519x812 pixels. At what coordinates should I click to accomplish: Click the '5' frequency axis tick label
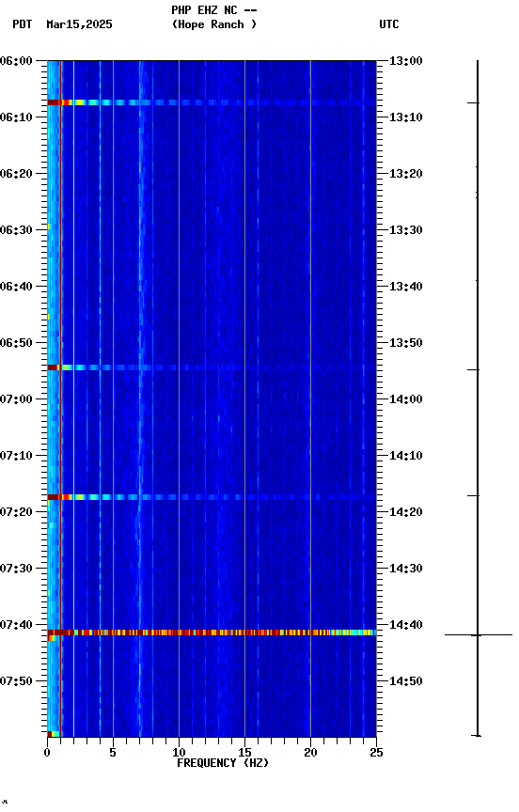coord(113,754)
